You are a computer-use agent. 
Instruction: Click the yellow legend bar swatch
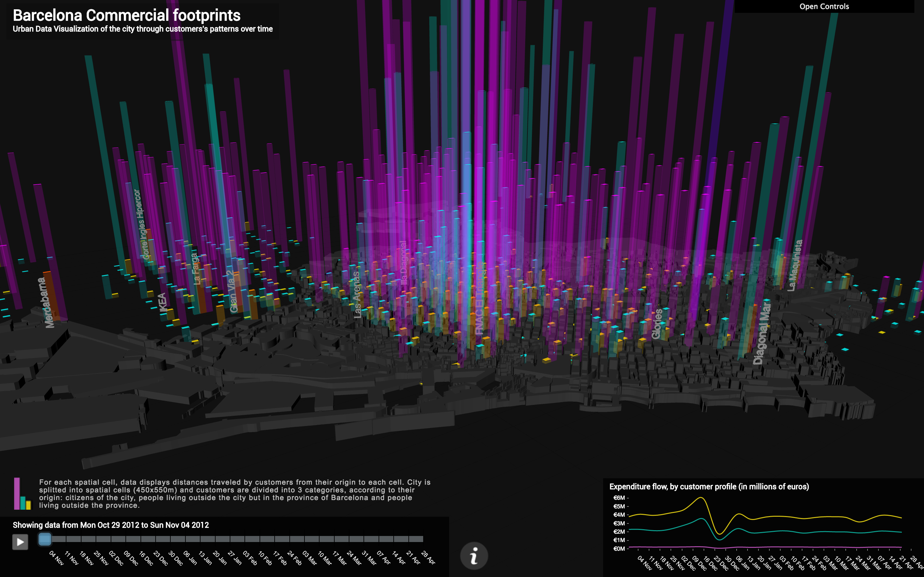click(x=28, y=505)
